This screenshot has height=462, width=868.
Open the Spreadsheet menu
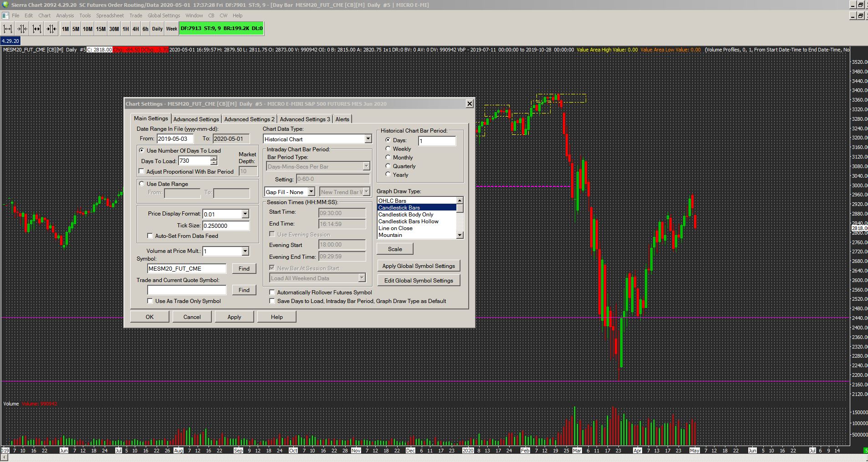[x=110, y=15]
